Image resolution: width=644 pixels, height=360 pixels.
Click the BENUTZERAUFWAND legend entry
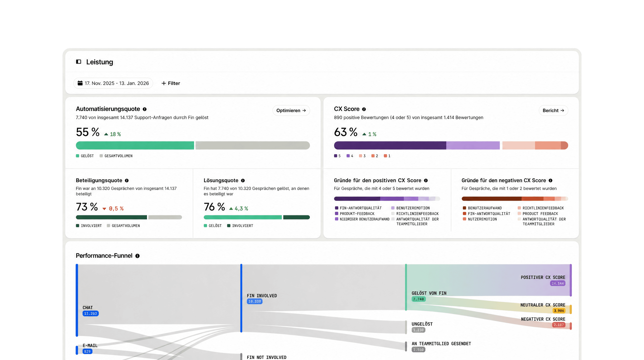pos(482,208)
